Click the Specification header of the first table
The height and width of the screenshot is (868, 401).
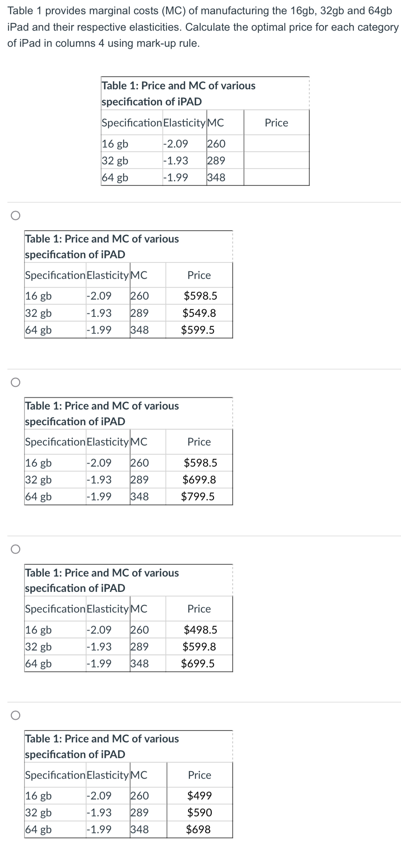tap(132, 123)
